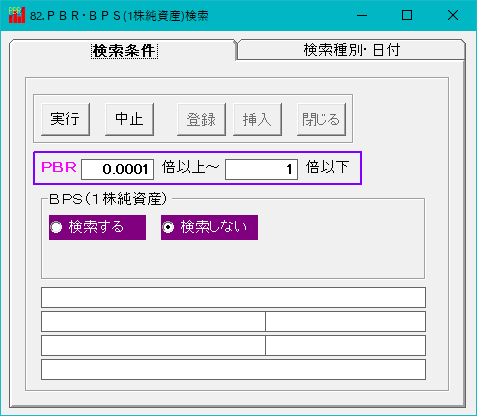The width and height of the screenshot is (477, 416).
Task: Click the 実行 button
Action: [65, 119]
